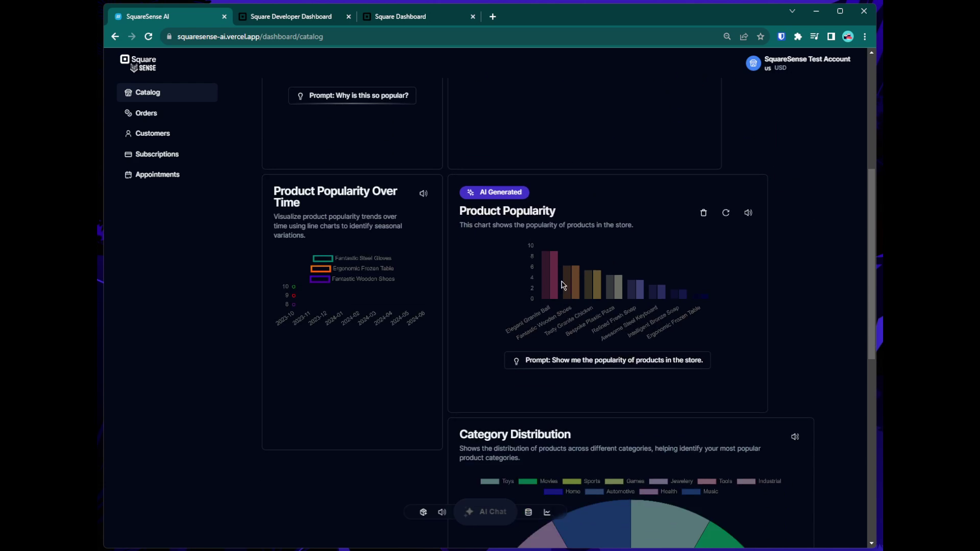Delete the AI Generated Product Popularity chart
Viewport: 980px width, 551px height.
(703, 213)
